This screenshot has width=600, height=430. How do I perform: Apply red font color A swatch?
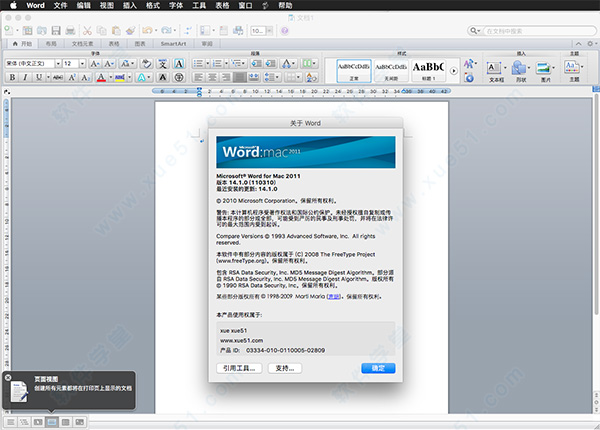tap(101, 77)
